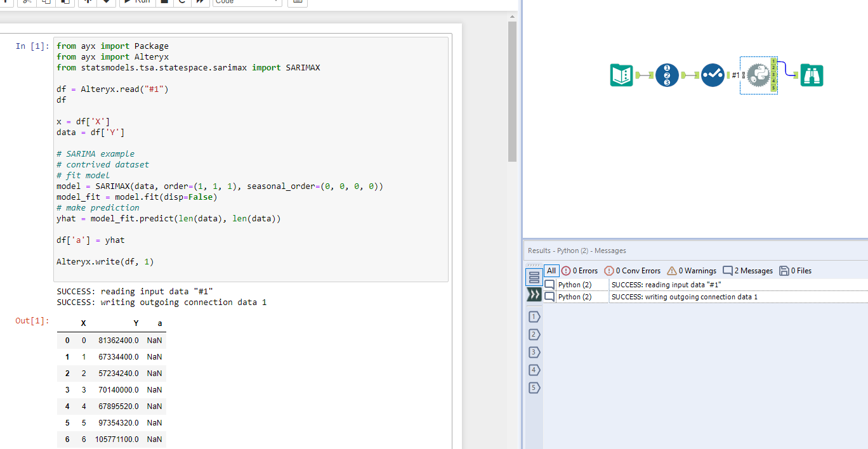Show input anchor data in Results panel
Viewport: 868px width, 449px height.
click(534, 294)
